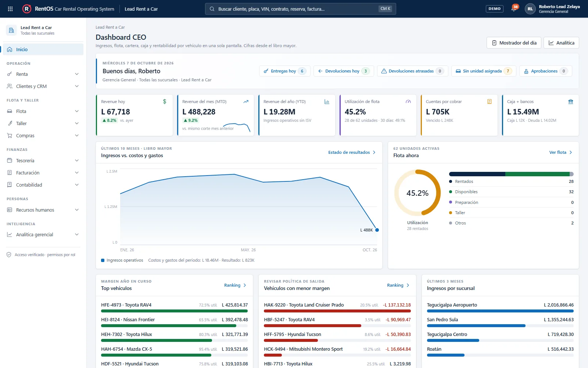Open Ranking link in Vehículos con menor margen
Screen dimensions: 588x368
point(398,285)
